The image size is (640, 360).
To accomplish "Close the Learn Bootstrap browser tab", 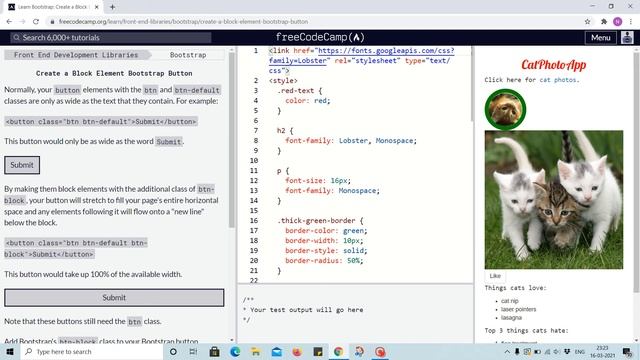I will click(x=97, y=7).
